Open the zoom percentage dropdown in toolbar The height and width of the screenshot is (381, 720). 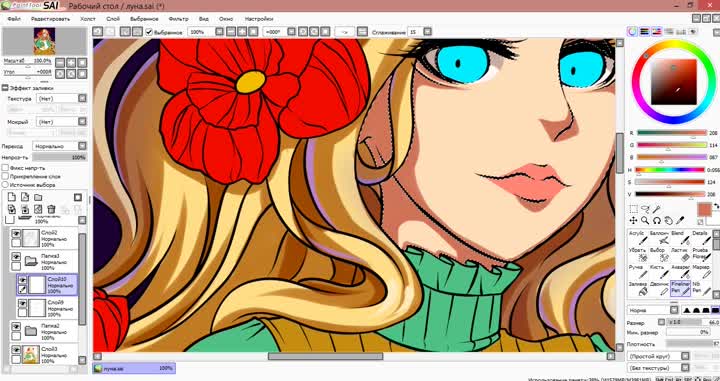219,32
